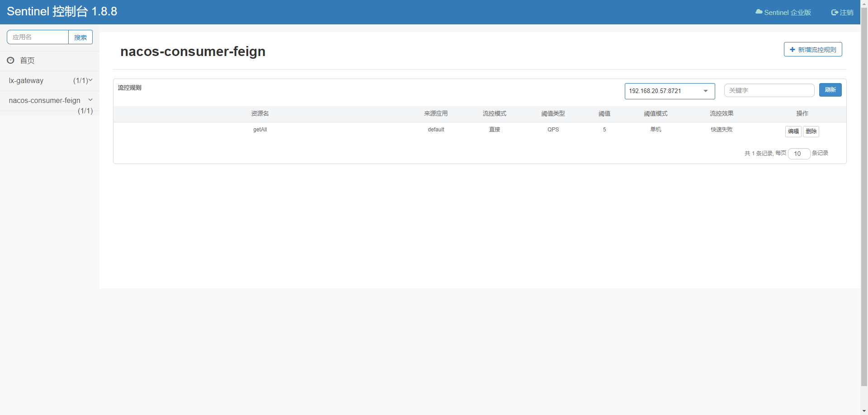Click the 直接 flow mode cell

point(495,130)
